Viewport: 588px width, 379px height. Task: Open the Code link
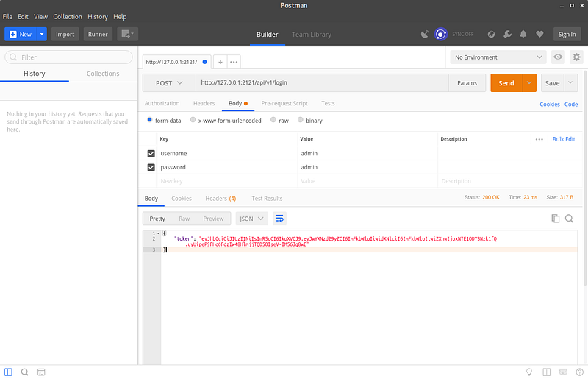[571, 105]
